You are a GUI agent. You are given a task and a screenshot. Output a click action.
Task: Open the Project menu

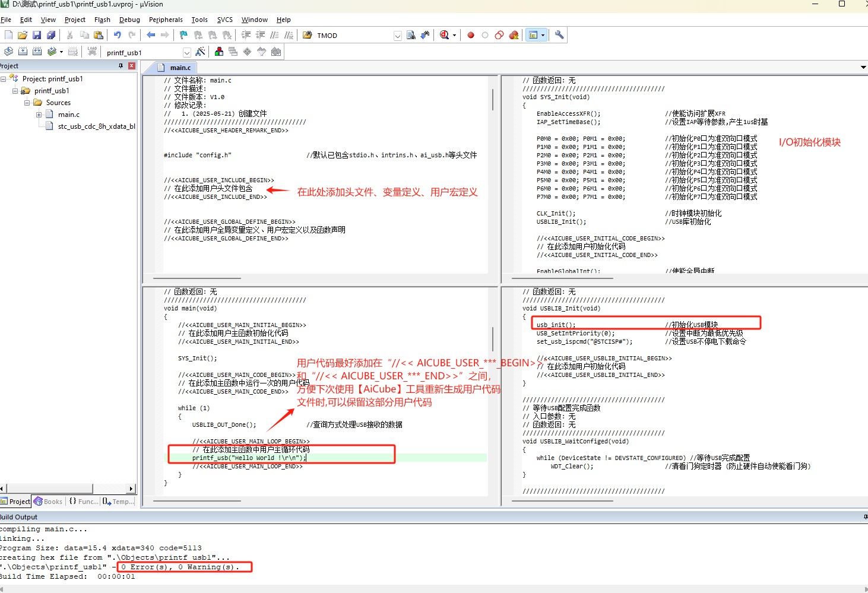(75, 20)
